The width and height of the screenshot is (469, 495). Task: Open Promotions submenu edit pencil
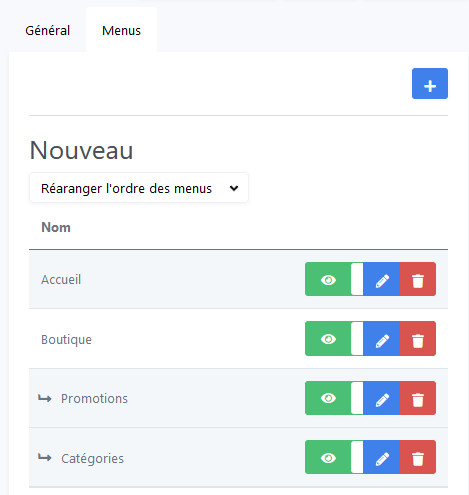[x=382, y=398]
